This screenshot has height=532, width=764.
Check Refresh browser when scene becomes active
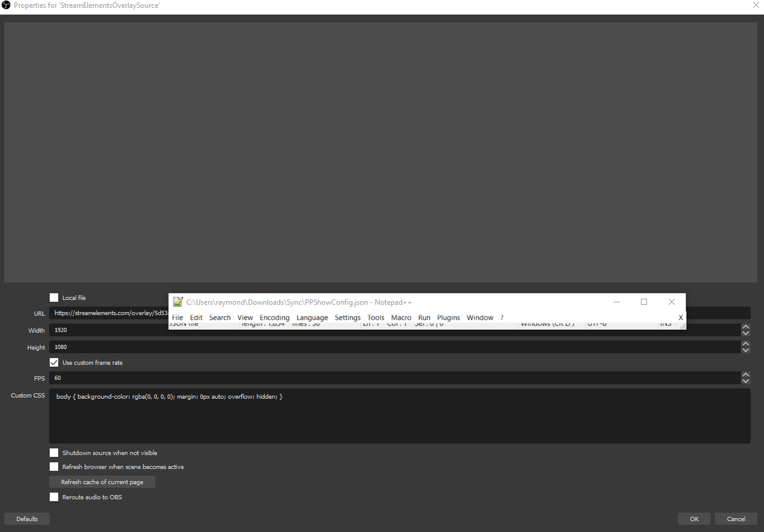coord(54,467)
